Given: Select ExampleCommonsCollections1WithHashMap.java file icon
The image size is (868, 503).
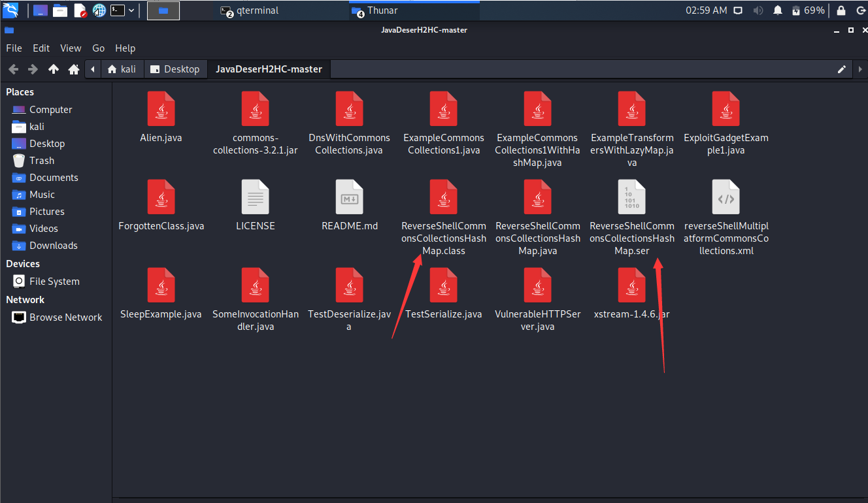Looking at the screenshot, I should pos(537,108).
